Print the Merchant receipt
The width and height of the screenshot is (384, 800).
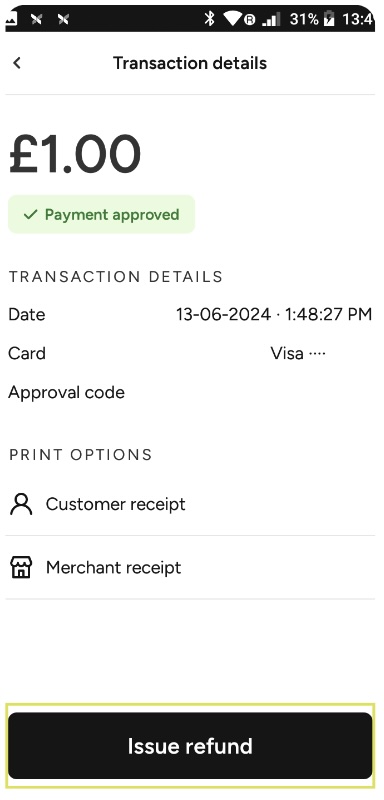click(x=190, y=567)
